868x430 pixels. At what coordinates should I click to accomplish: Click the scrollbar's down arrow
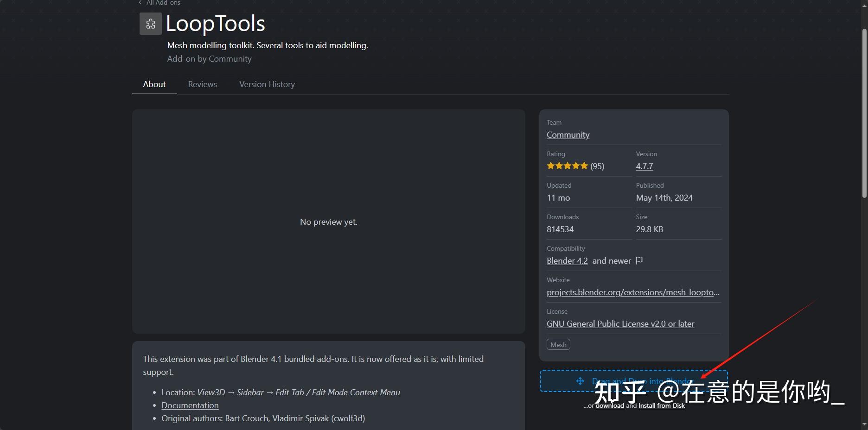tap(864, 424)
